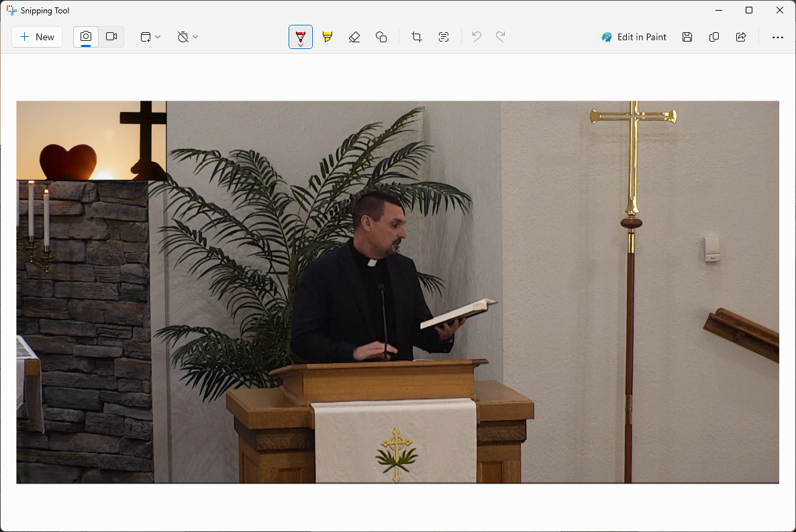
Task: Share the snip using the Share icon
Action: coord(741,37)
